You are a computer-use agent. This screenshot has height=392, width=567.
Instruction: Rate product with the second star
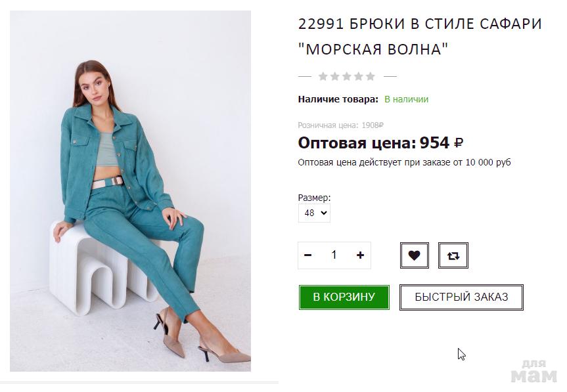[x=335, y=77]
